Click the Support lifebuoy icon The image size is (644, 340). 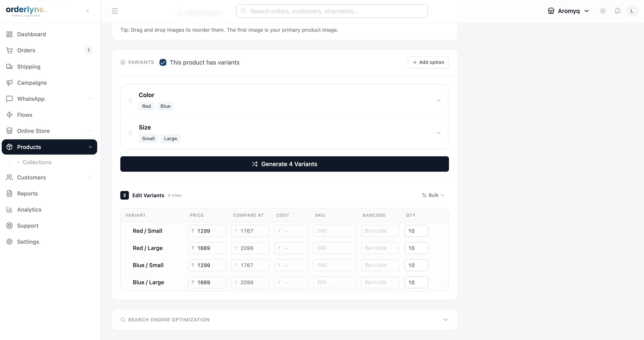pos(9,226)
